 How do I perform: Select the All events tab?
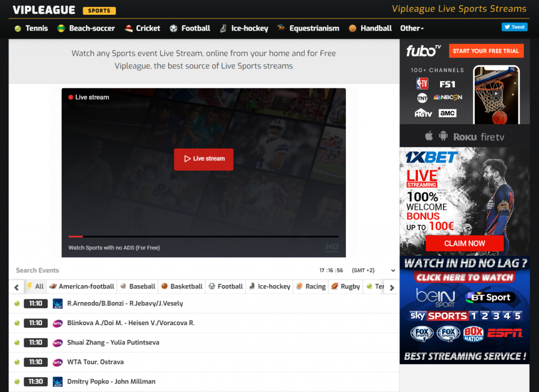pos(35,287)
